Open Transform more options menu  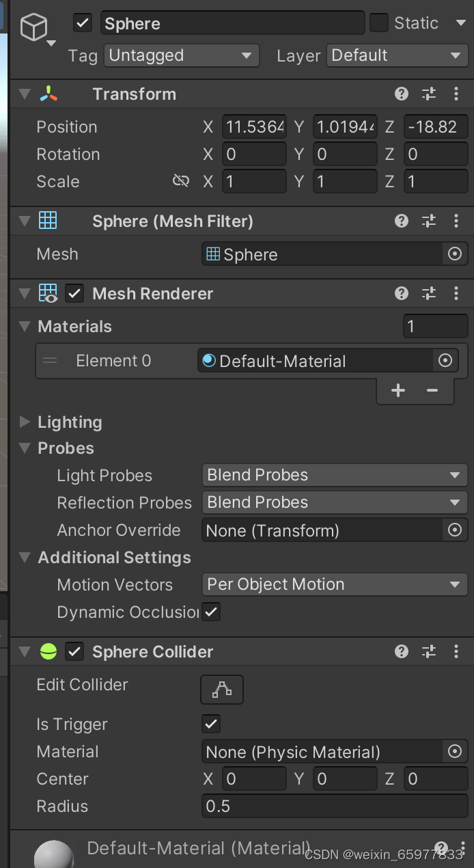pyautogui.click(x=456, y=94)
